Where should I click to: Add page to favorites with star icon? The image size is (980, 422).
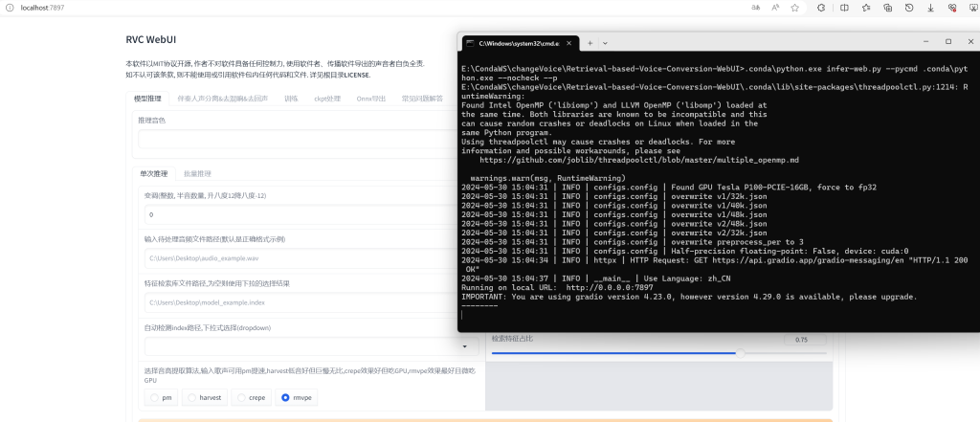(x=794, y=8)
